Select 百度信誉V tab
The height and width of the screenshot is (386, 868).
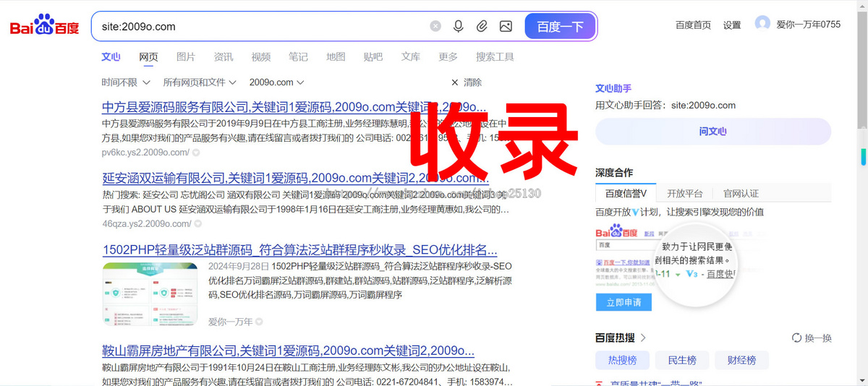tap(626, 194)
